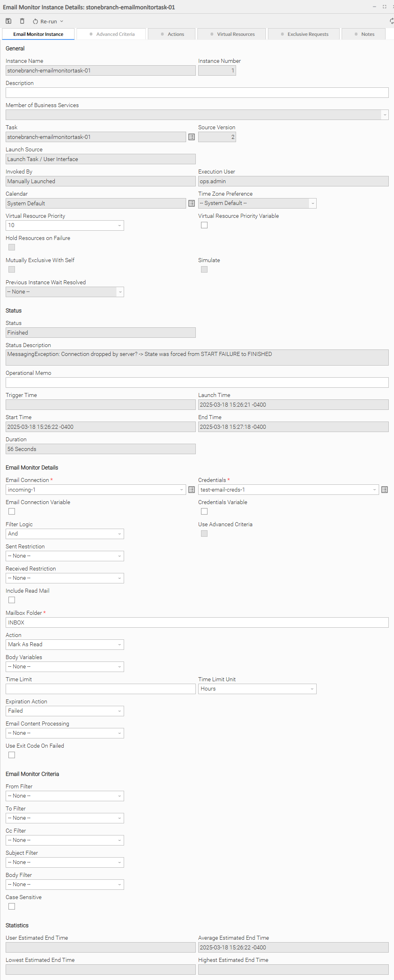Open Credentials details icon beside test-email-creds-1
The image size is (394, 980).
coord(384,490)
